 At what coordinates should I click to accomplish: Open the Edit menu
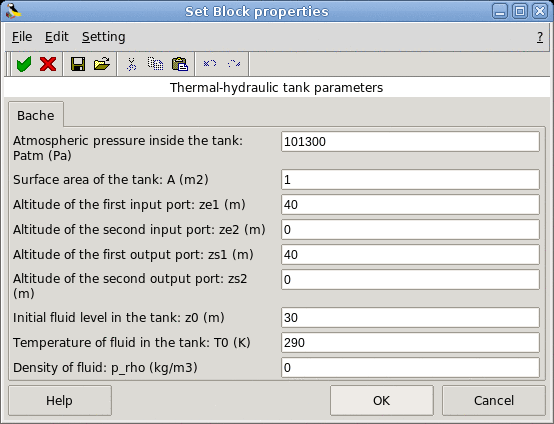[x=57, y=37]
